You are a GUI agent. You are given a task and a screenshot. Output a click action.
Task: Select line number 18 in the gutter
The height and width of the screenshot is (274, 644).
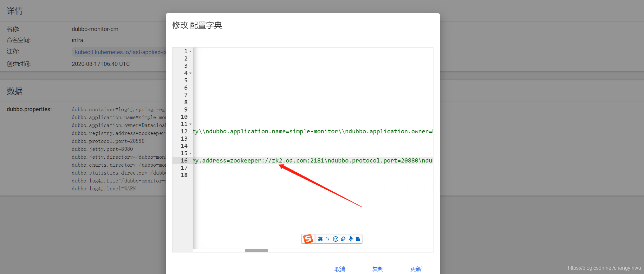pos(184,175)
